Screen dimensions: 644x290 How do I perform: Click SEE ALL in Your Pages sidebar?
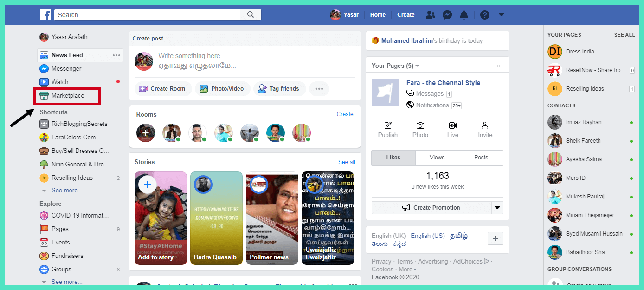click(x=625, y=35)
